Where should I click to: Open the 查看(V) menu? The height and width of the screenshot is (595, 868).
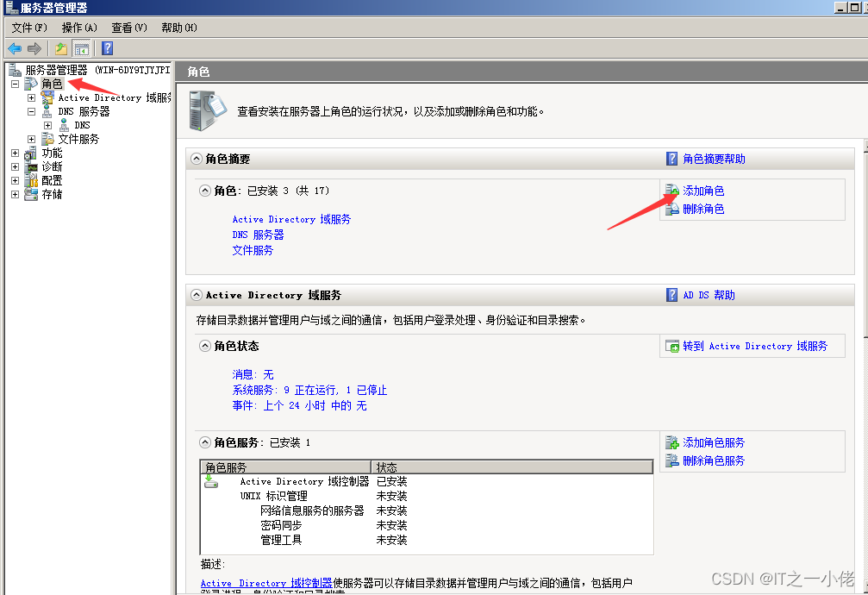tap(129, 28)
